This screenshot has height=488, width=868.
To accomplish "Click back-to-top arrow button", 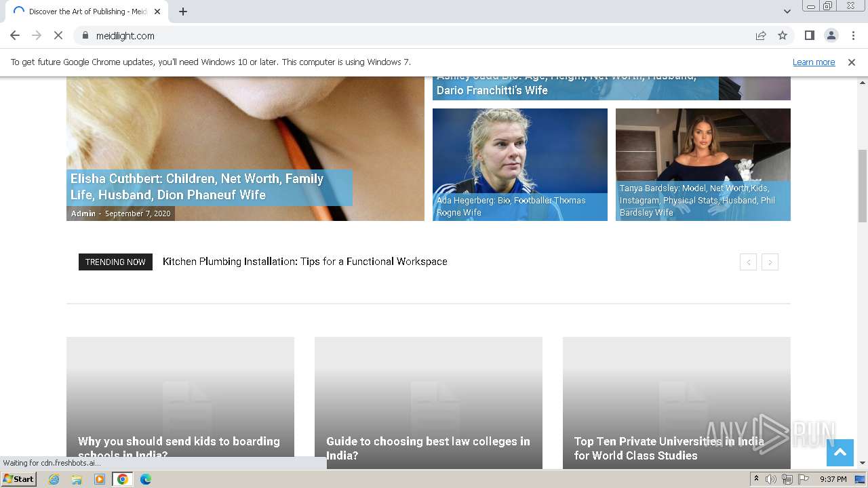I will (840, 452).
